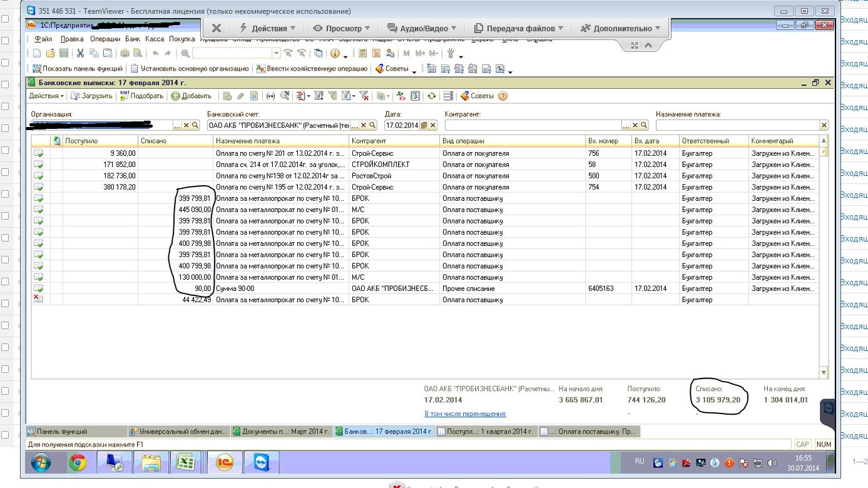868x488 pixels.
Task: Open the calendar picker beside Дата field
Action: click(x=424, y=125)
